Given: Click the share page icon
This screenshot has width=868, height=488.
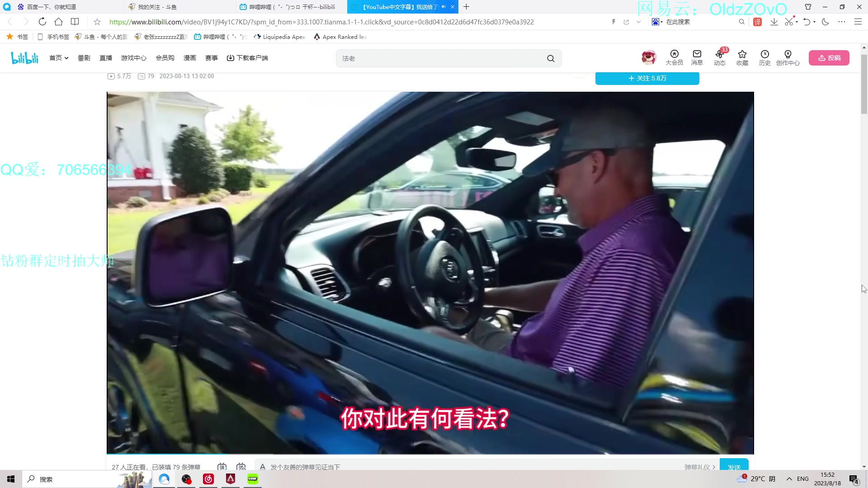Looking at the screenshot, I should (x=626, y=22).
